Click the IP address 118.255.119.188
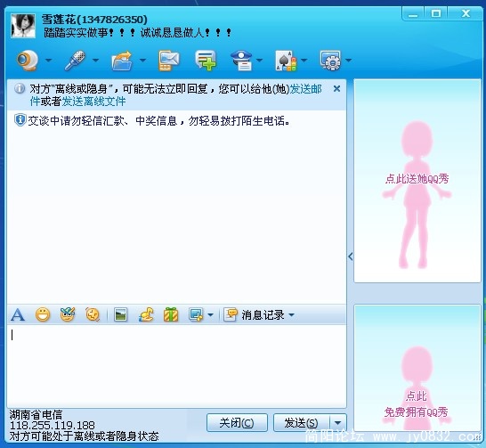The width and height of the screenshot is (486, 448). click(53, 425)
